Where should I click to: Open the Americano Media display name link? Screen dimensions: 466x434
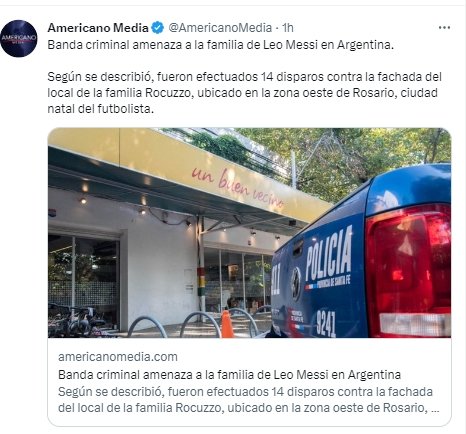click(98, 28)
